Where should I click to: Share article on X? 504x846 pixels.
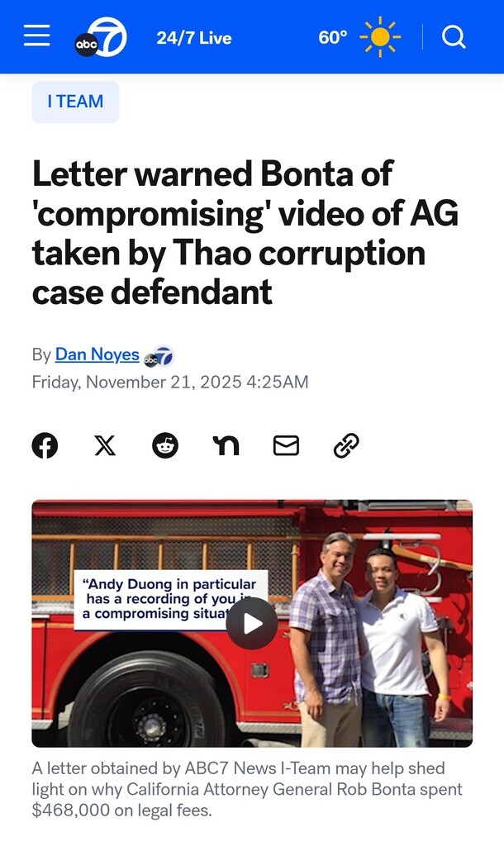coord(105,445)
